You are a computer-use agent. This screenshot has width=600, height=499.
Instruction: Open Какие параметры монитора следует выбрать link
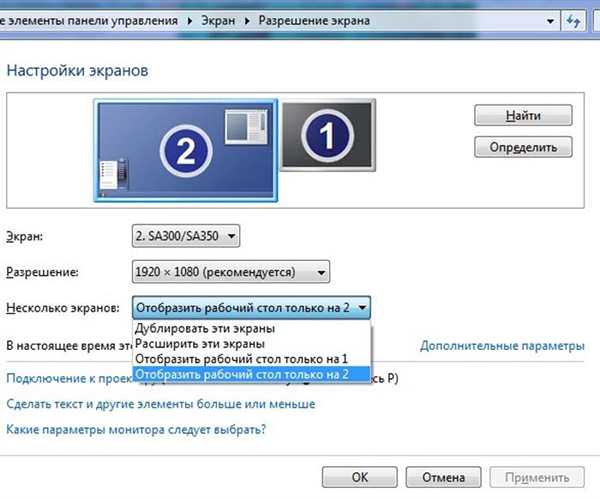coord(136,429)
